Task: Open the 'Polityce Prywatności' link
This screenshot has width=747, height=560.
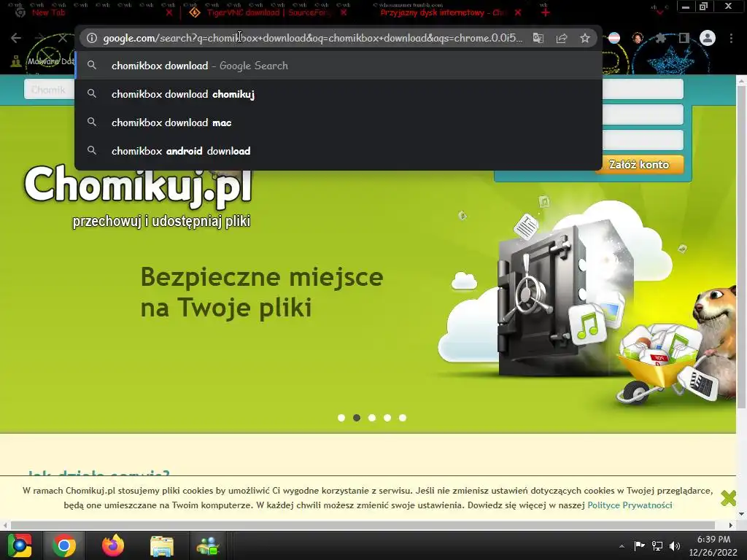Action: [x=630, y=505]
